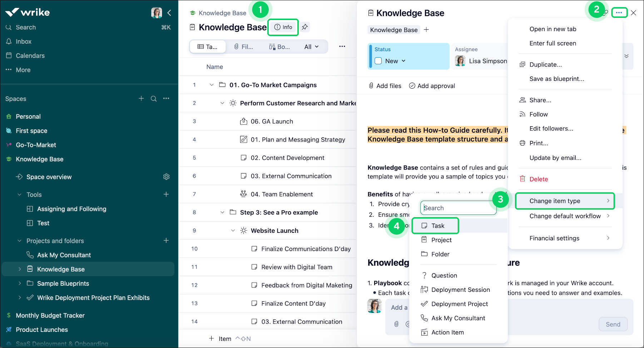Image resolution: width=644 pixels, height=348 pixels.
Task: Expand the Change default workflow submenu
Action: point(565,216)
